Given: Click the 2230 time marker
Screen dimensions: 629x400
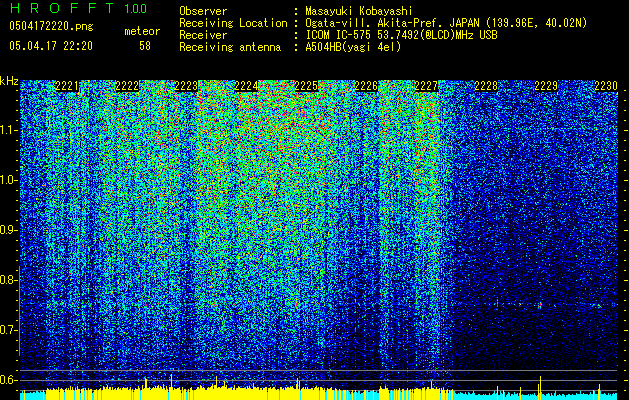Looking at the screenshot, I should coord(606,86).
